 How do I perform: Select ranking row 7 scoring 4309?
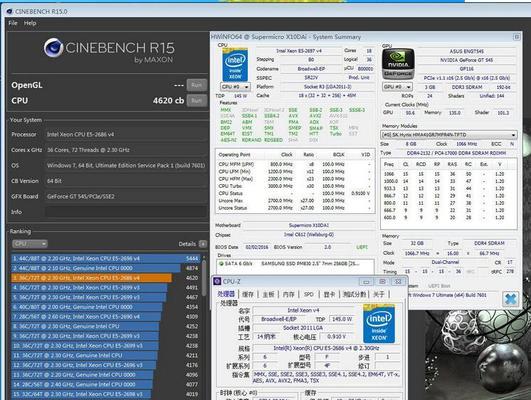pyautogui.click(x=106, y=317)
